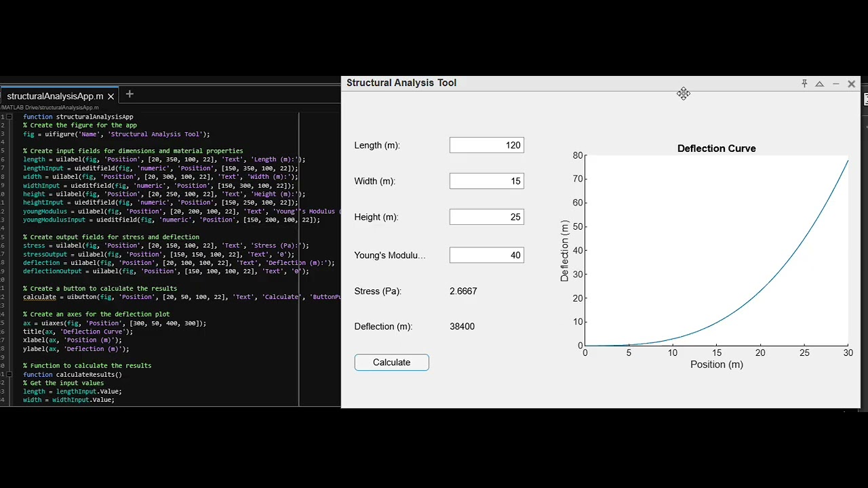The width and height of the screenshot is (868, 488).
Task: Click the 'Height (m):' label
Action: (376, 217)
